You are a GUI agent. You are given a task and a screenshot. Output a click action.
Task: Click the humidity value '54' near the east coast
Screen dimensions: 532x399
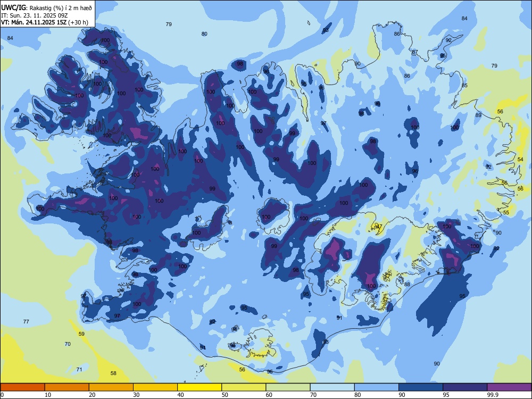(520, 159)
